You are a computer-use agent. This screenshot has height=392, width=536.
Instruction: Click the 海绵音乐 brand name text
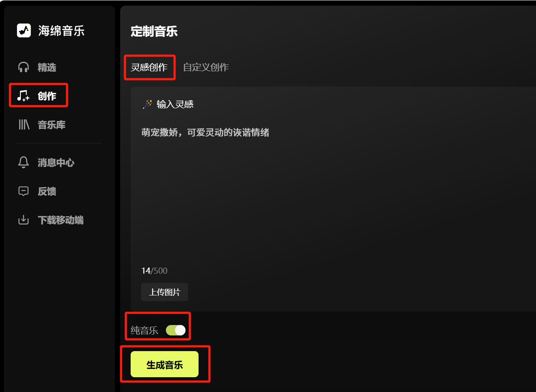pyautogui.click(x=61, y=30)
